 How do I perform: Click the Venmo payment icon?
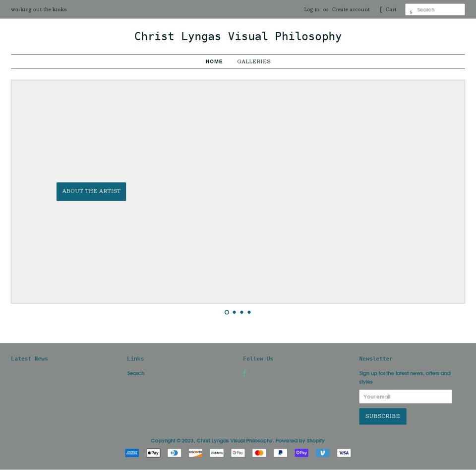pos(323,453)
